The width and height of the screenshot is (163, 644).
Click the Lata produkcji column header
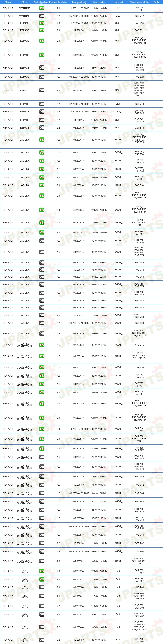coord(79,2)
